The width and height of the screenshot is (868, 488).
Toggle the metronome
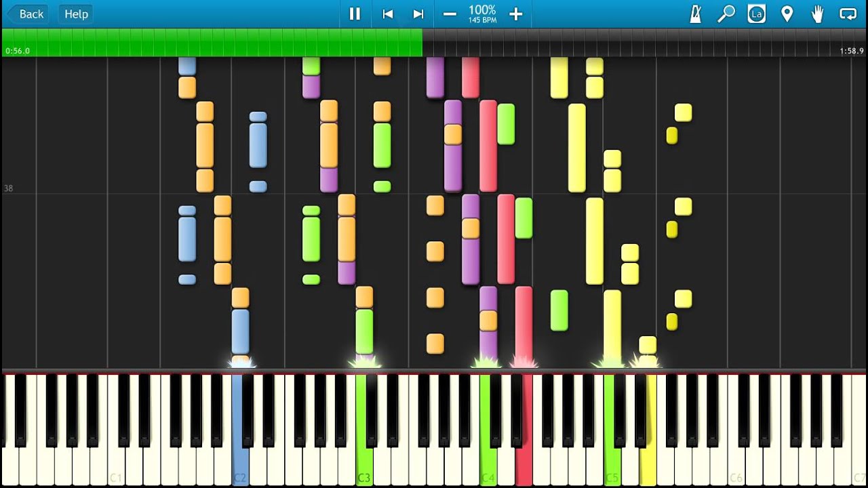(695, 14)
